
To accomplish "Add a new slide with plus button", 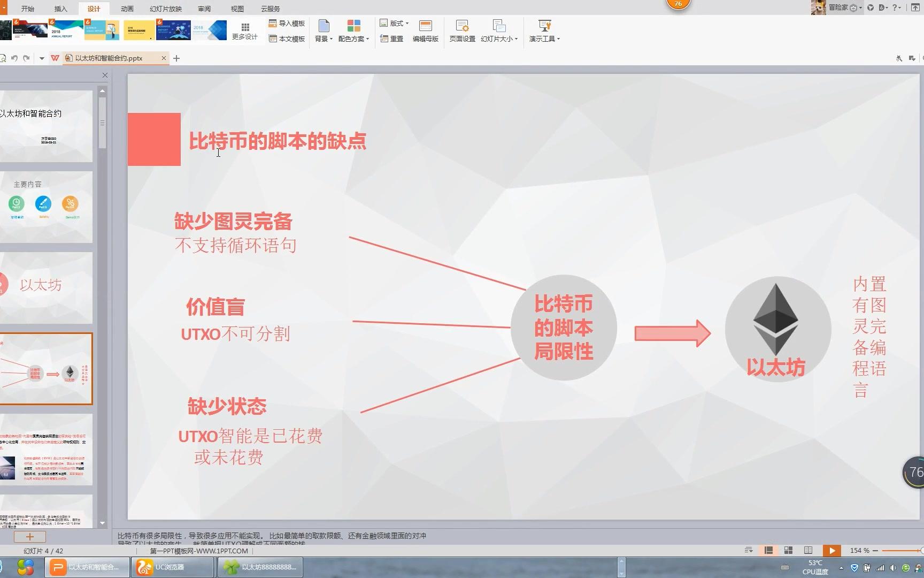I will [29, 536].
